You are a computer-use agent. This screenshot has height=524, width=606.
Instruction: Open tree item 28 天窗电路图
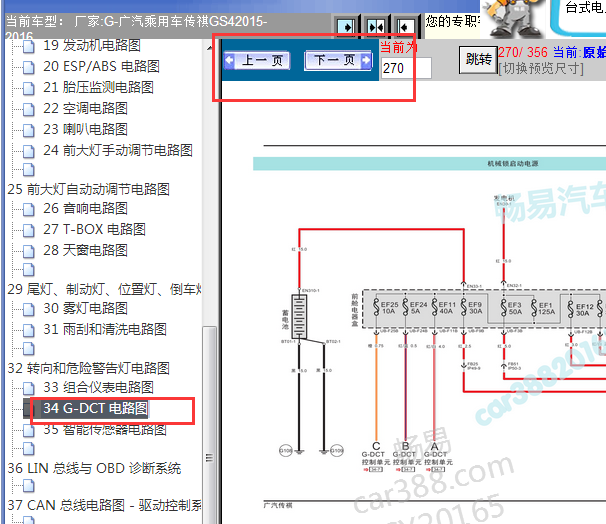coord(85,250)
